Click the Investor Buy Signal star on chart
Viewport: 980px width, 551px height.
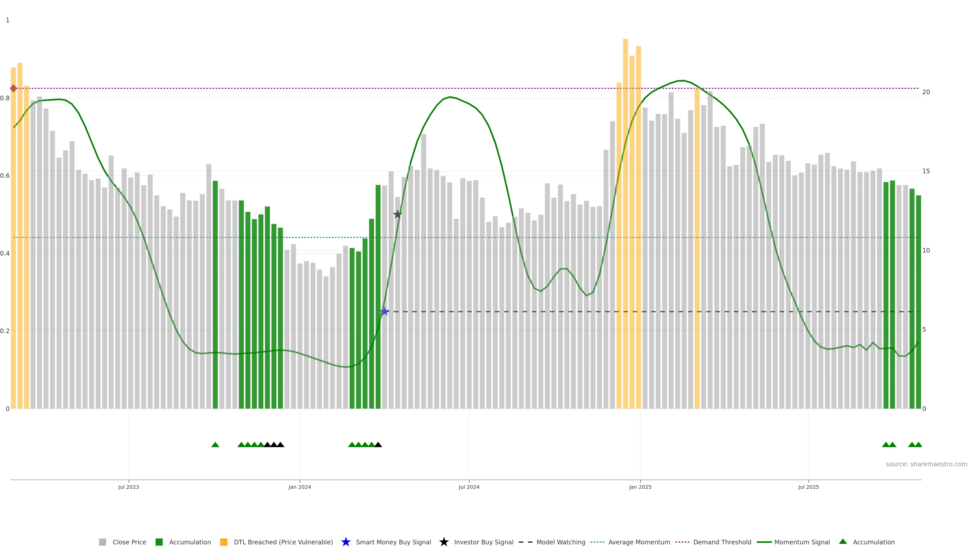click(x=398, y=215)
